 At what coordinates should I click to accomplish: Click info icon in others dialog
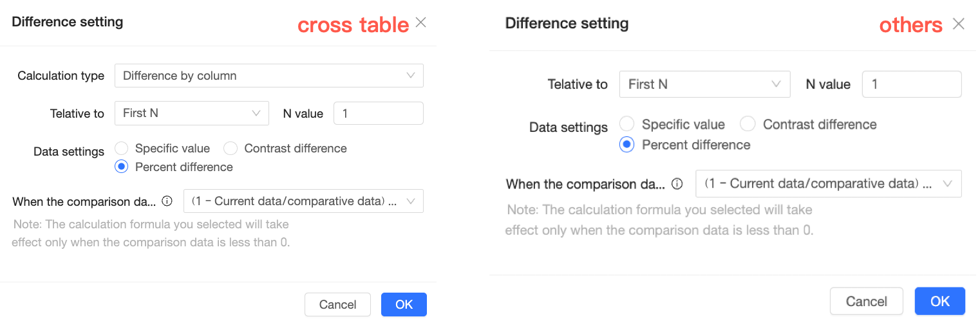(677, 184)
